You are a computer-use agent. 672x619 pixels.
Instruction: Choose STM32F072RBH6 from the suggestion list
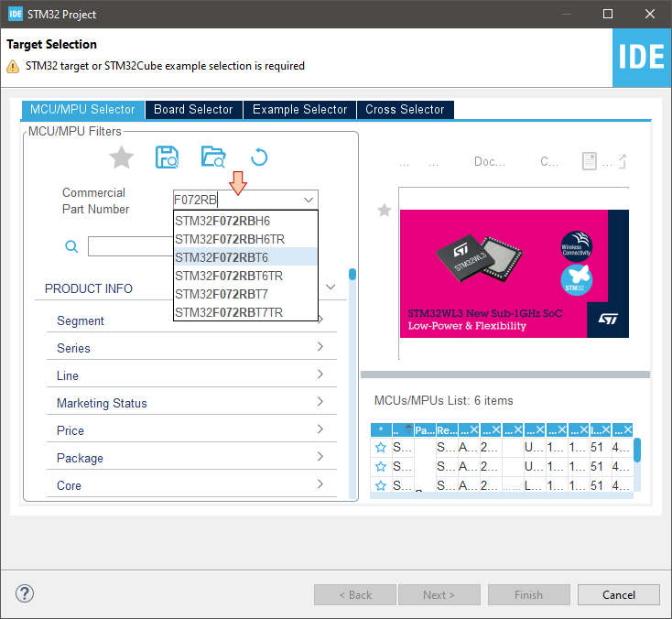(x=245, y=221)
